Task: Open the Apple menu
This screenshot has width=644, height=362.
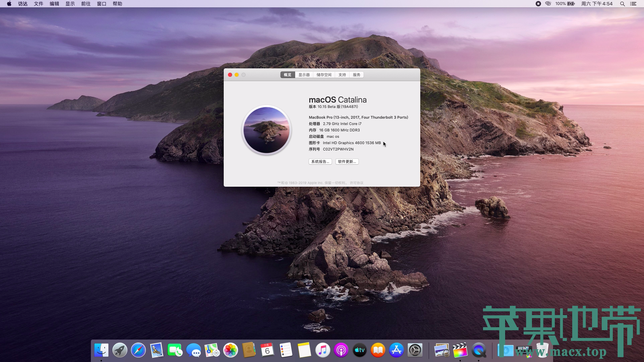Action: (x=9, y=4)
